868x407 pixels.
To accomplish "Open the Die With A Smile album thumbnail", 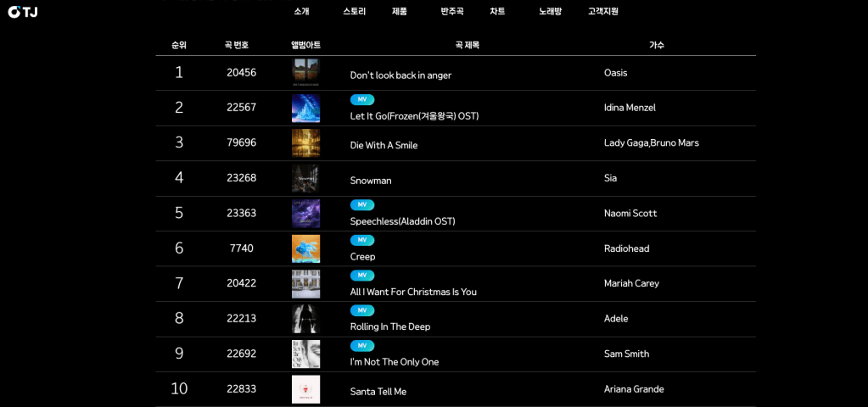I will click(x=305, y=143).
